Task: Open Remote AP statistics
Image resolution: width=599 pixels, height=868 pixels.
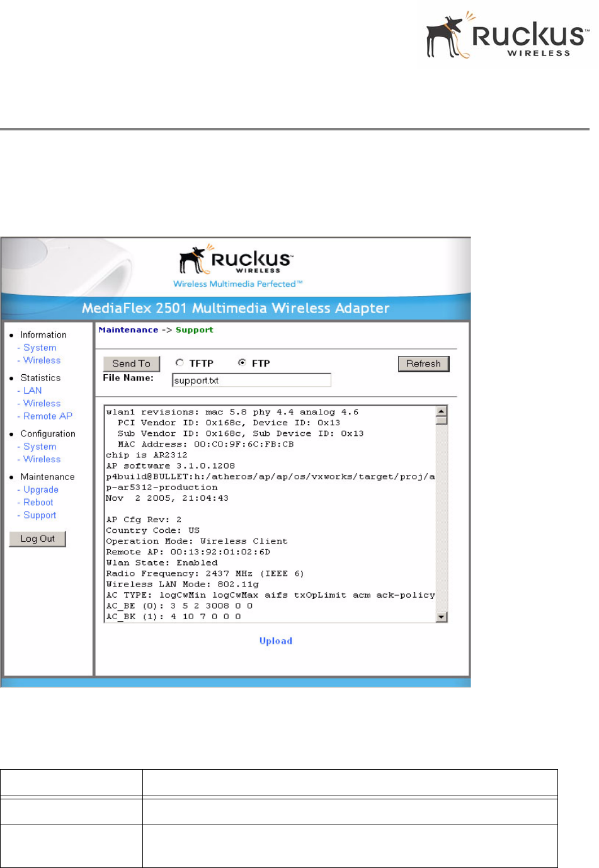Action: click(48, 416)
